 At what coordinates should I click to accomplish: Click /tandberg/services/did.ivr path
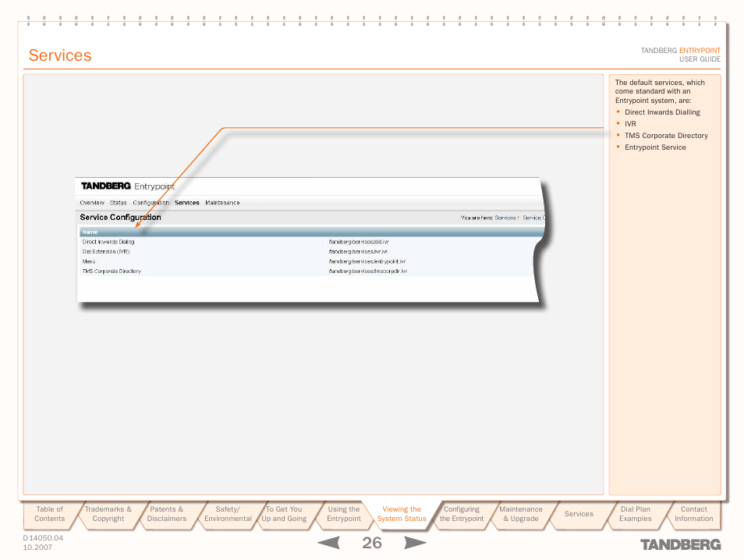[359, 242]
